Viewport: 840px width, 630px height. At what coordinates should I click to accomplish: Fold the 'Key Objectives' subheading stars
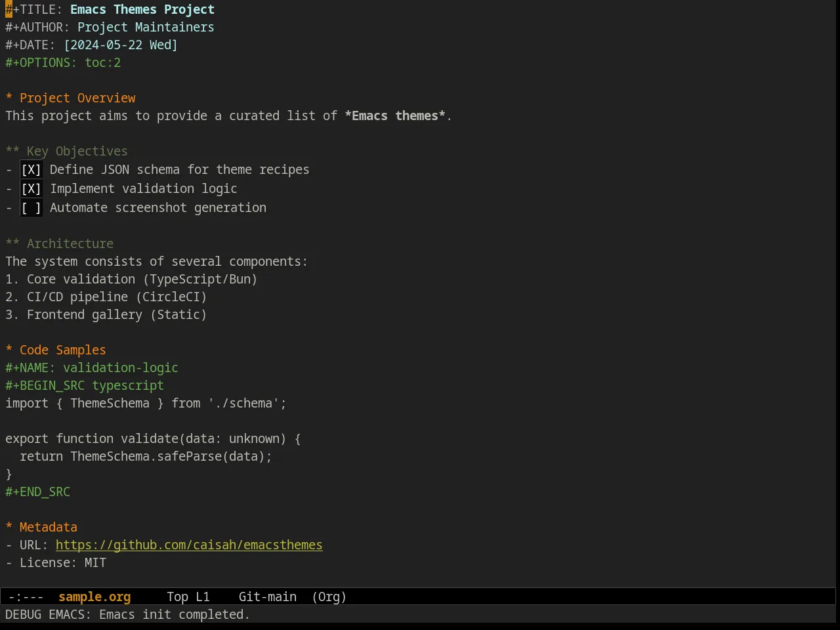coord(12,151)
